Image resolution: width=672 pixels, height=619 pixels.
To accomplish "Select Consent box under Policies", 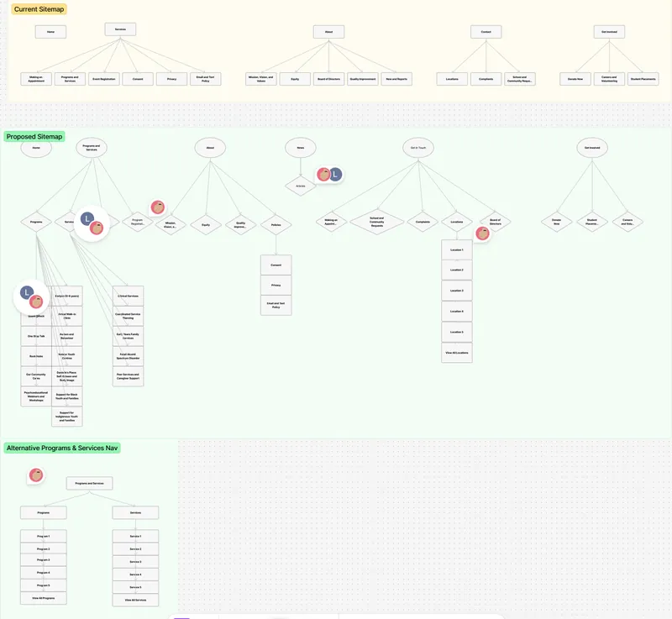I will (276, 265).
